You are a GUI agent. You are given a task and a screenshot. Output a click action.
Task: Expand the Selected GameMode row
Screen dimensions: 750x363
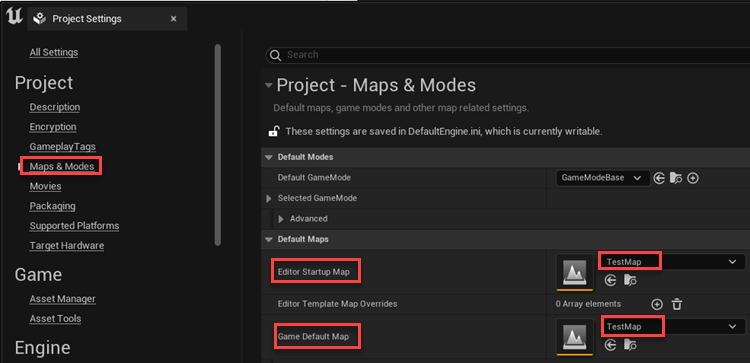click(268, 198)
